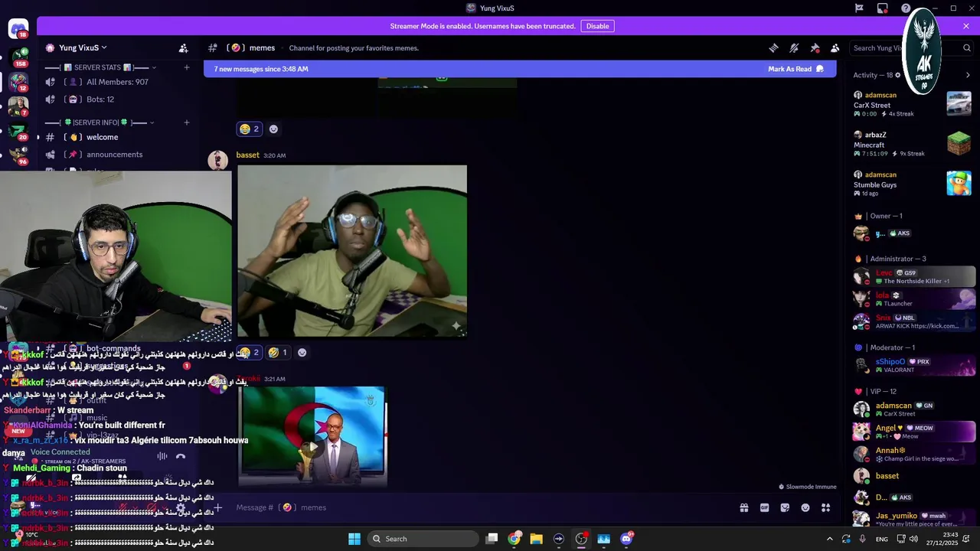Image resolution: width=980 pixels, height=551 pixels.
Task: Add a reaction to basset's image
Action: [302, 353]
